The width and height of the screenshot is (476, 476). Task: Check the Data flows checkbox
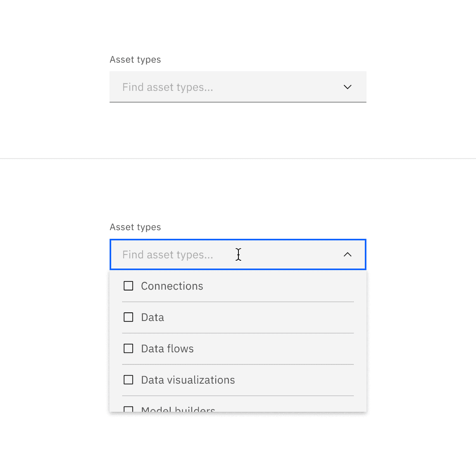(x=128, y=348)
